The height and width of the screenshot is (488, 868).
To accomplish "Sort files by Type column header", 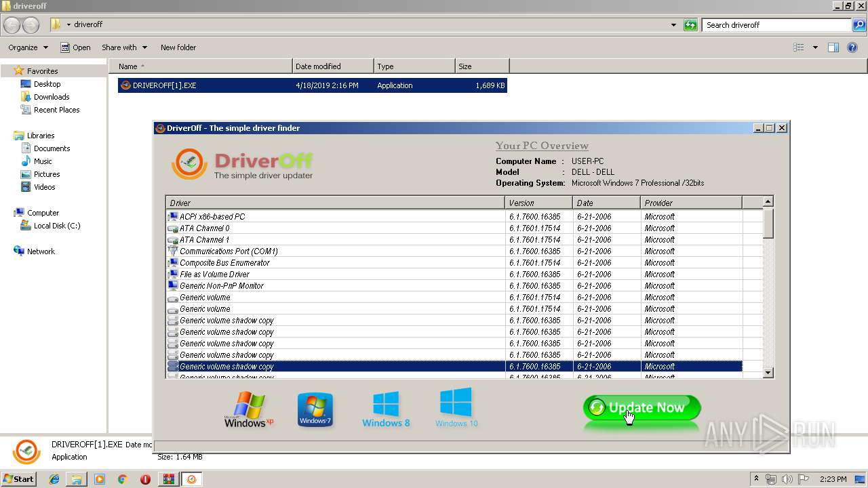I will click(414, 66).
